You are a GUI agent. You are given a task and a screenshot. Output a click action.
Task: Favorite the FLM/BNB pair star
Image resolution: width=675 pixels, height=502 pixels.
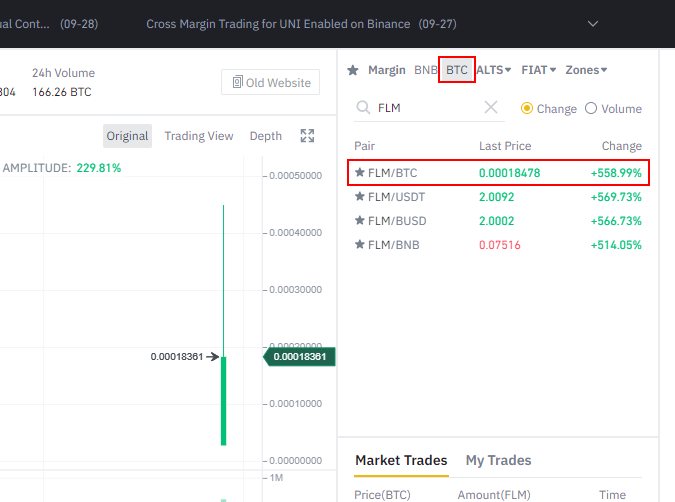pos(360,245)
